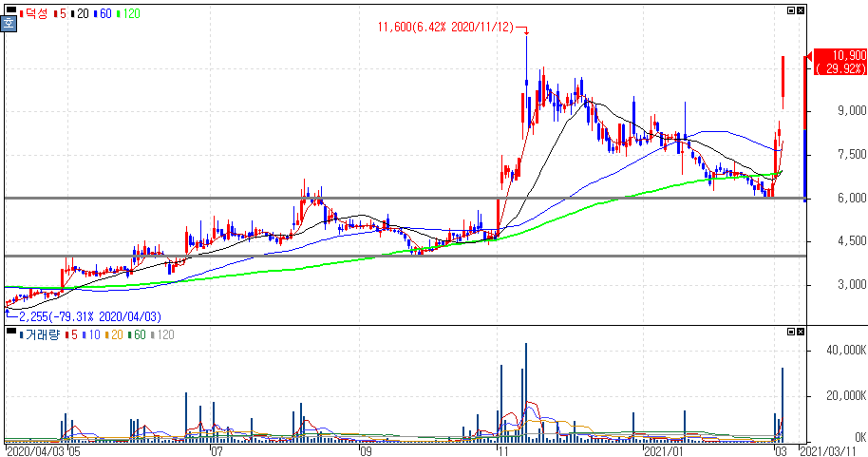Click the 20,000K volume axis label
The height and width of the screenshot is (457, 868).
coord(846,395)
